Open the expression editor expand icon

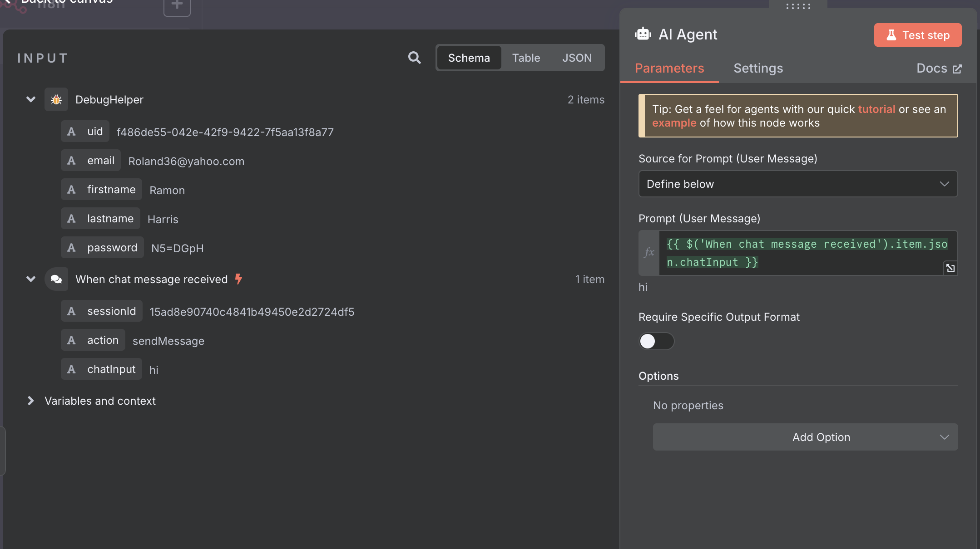950,268
